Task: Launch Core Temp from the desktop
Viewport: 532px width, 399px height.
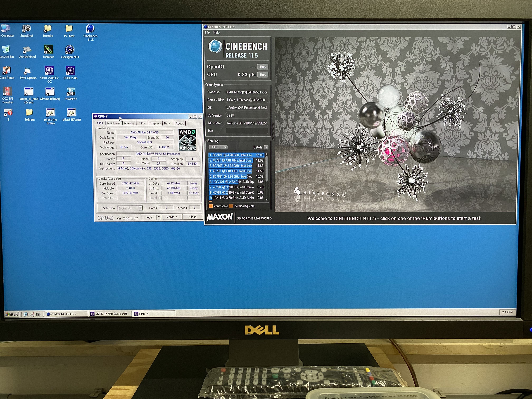Action: coord(7,72)
